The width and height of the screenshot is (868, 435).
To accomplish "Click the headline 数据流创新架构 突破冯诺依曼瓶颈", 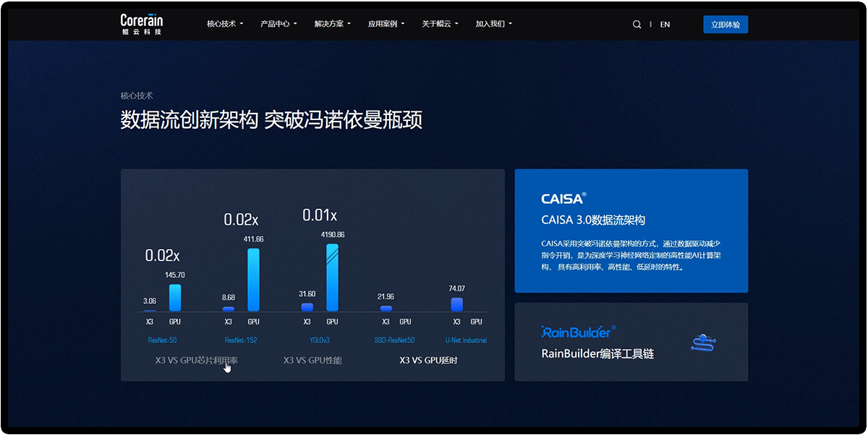I will tap(271, 119).
